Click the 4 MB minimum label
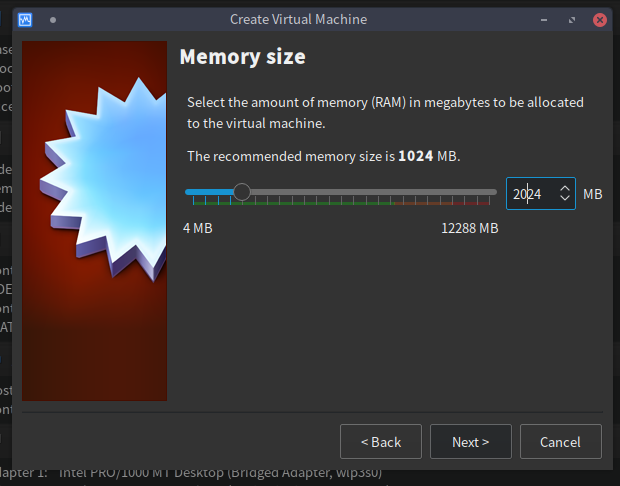This screenshot has height=486, width=620. [198, 228]
